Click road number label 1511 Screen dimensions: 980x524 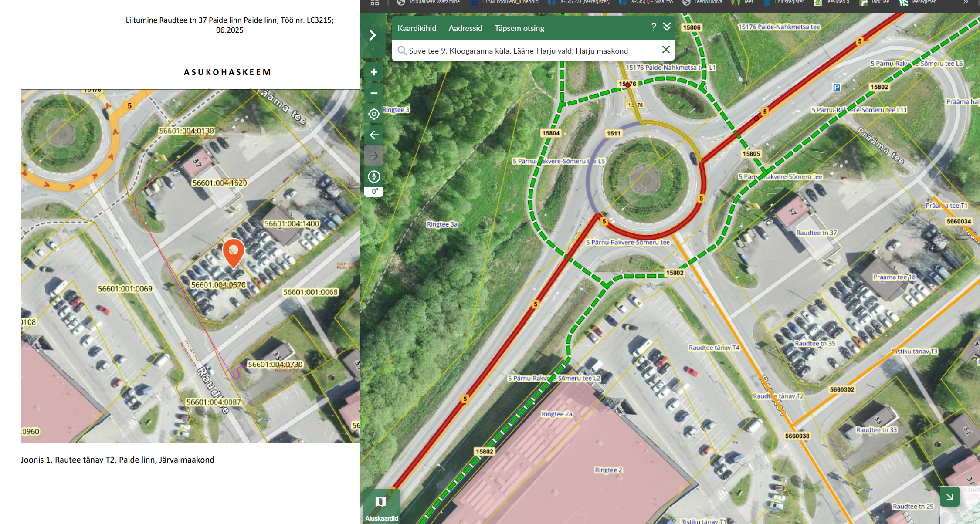coord(614,133)
